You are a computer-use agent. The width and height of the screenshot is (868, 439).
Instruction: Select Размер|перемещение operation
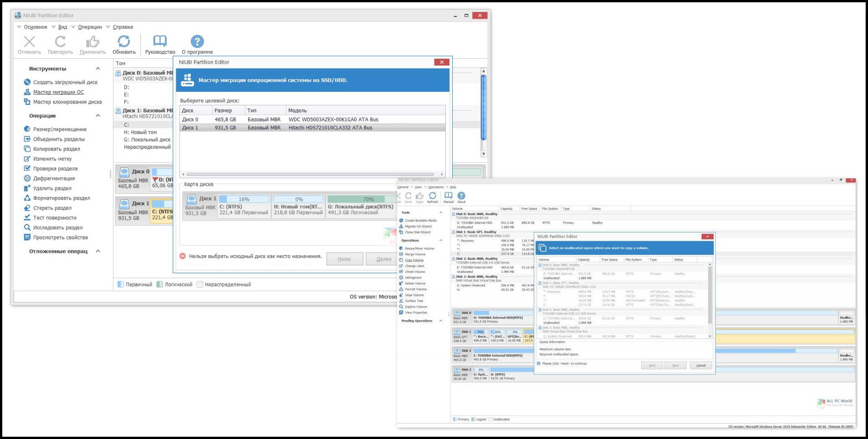(60, 129)
